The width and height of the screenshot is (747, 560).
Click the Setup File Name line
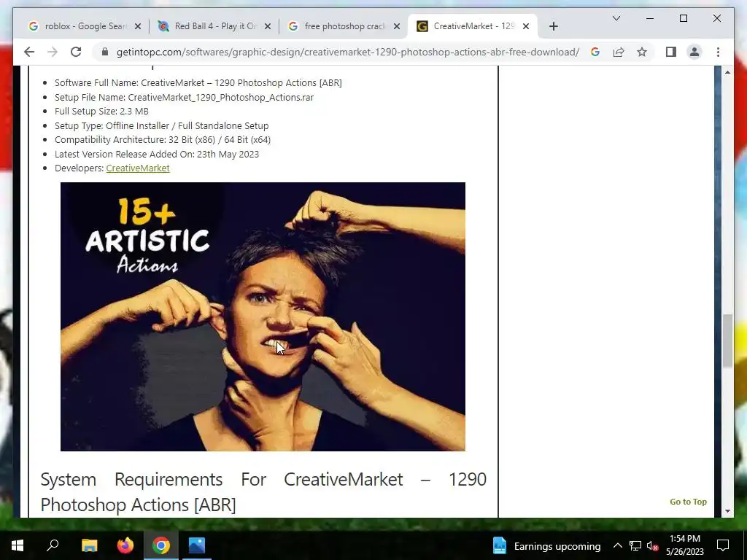(x=184, y=97)
